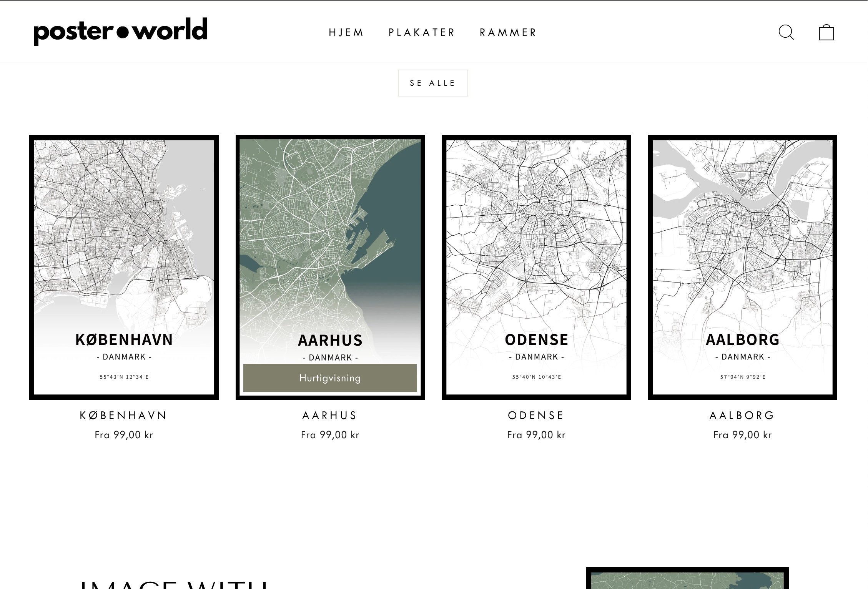Open the PLAKATER menu item
This screenshot has height=589, width=868.
tap(422, 33)
